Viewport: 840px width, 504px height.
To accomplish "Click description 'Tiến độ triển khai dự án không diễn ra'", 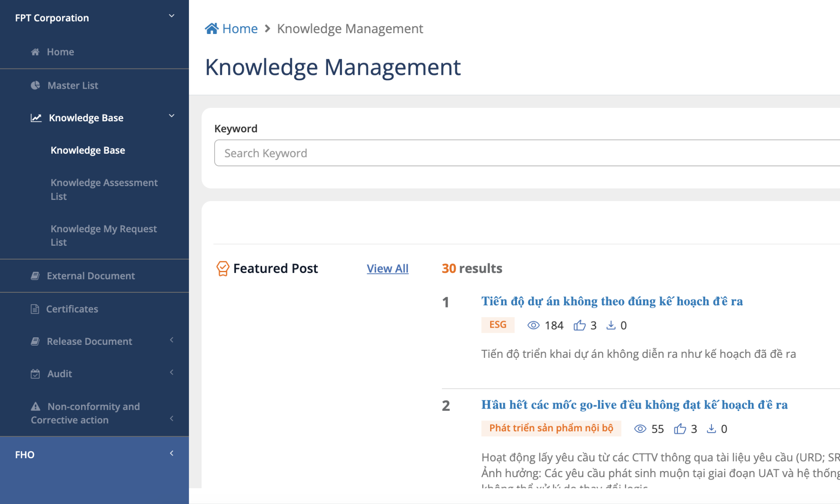I will pyautogui.click(x=638, y=354).
